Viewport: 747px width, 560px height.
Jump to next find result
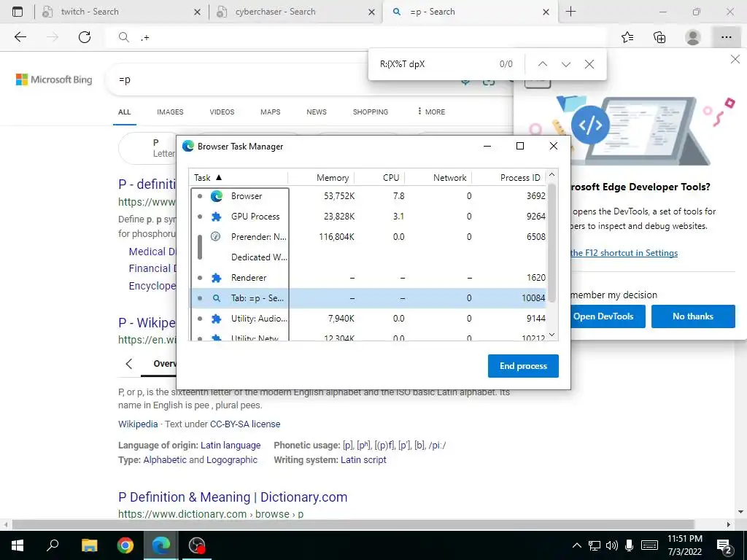566,64
